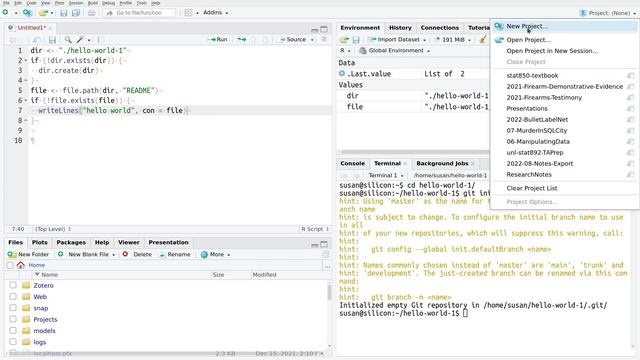Open Presentations project in a new session icon
Screen dimensions: 640x360
(631, 109)
